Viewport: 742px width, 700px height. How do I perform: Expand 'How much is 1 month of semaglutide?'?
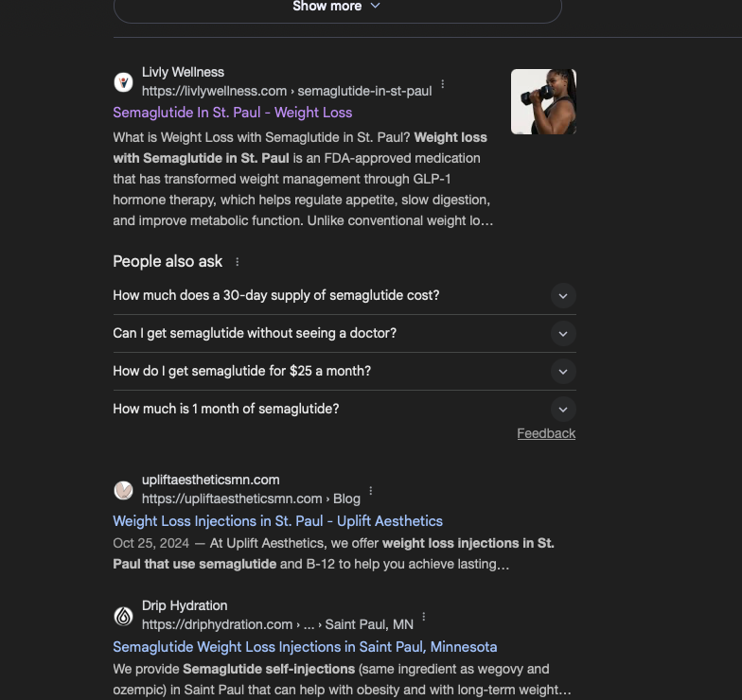562,410
